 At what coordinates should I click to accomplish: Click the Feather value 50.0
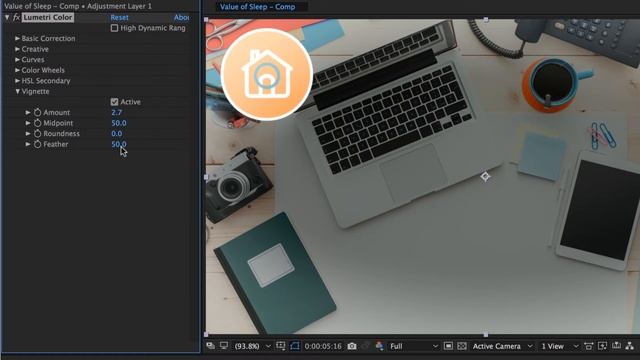tap(119, 144)
